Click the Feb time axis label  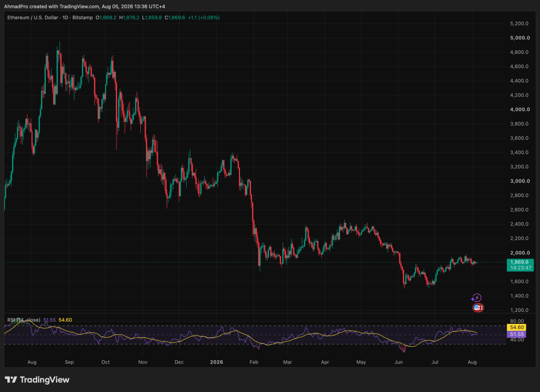click(x=254, y=362)
